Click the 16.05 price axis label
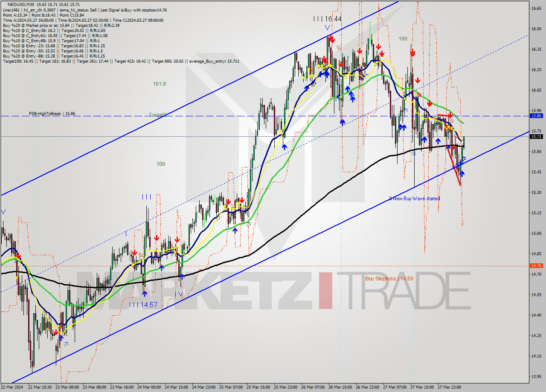546x392 pixels. pos(536,90)
